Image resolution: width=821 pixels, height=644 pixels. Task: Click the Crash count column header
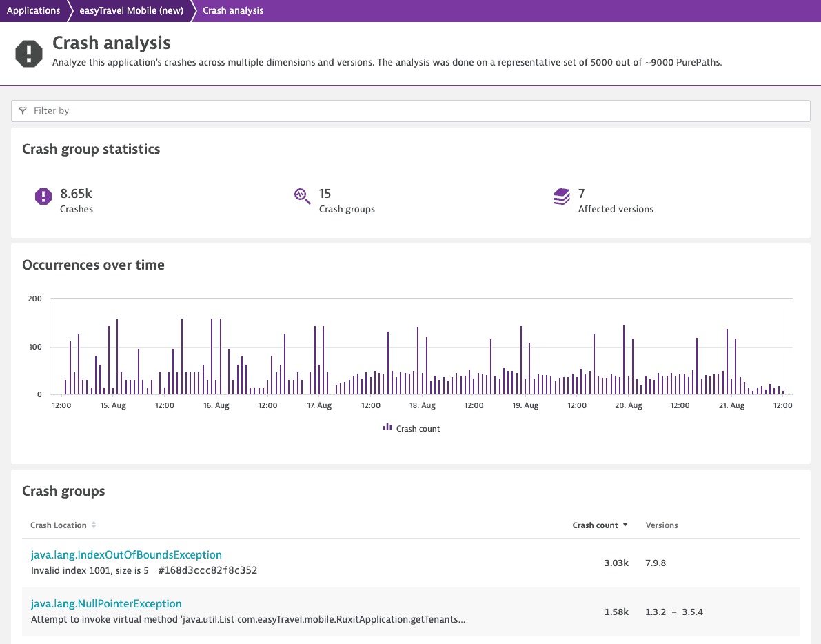(595, 525)
